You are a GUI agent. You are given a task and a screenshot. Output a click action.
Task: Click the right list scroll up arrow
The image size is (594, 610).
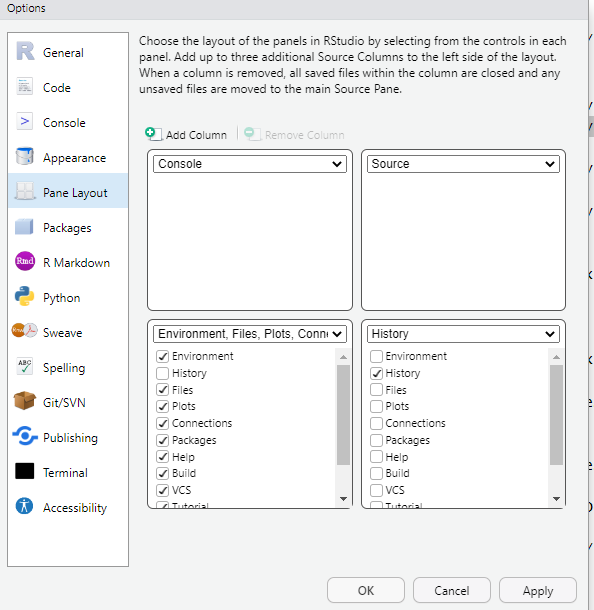click(556, 357)
